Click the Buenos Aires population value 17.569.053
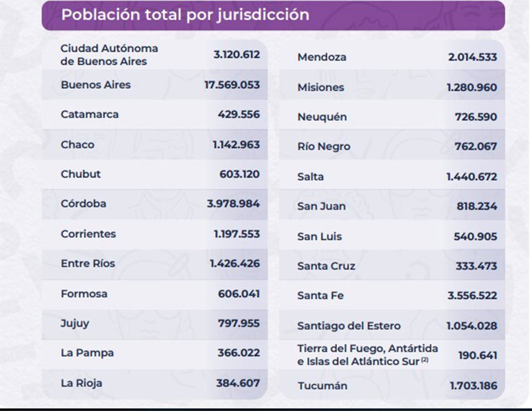Image resolution: width=532 pixels, height=411 pixels. pos(232,85)
